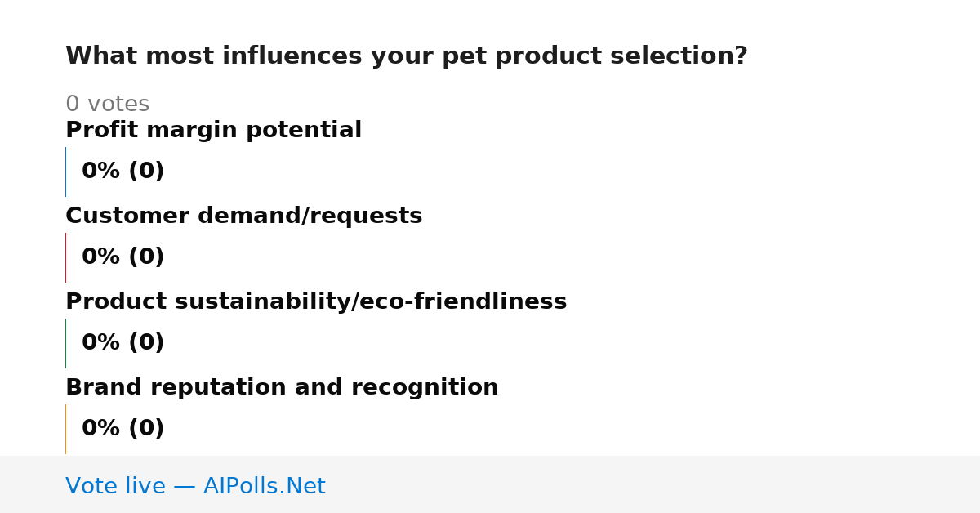Click the red Customer demand result bar
The image size is (980, 513).
[65, 257]
